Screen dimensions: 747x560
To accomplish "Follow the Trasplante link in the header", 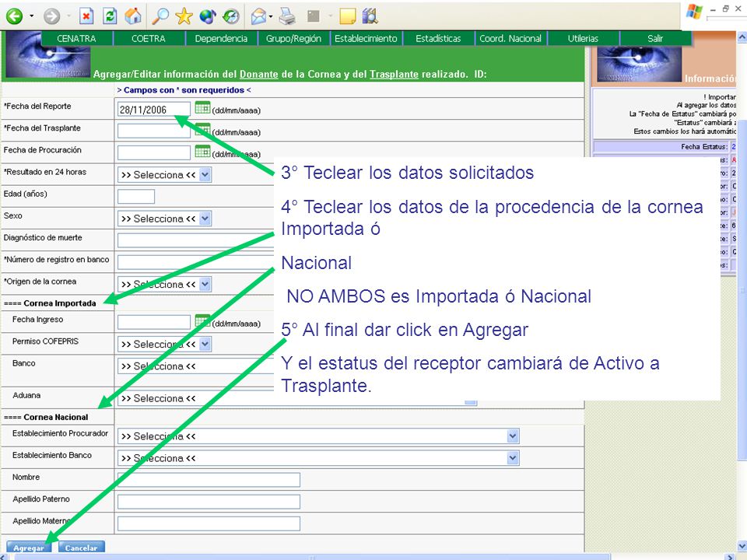I will (394, 75).
